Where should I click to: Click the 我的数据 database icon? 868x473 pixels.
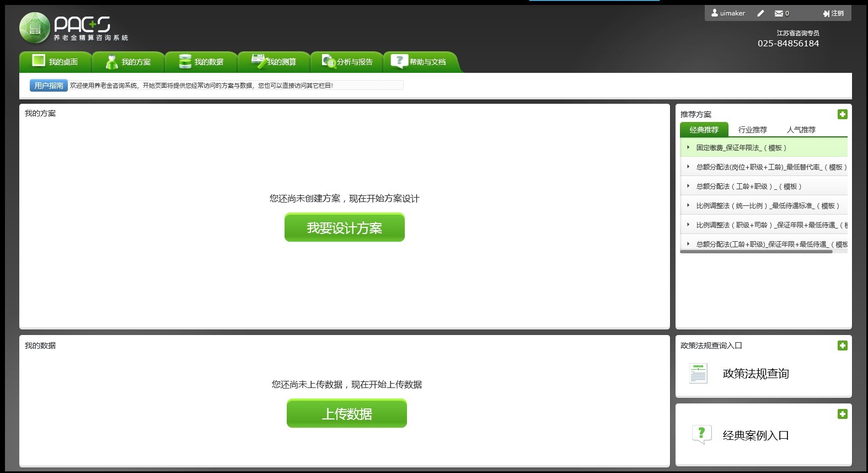pyautogui.click(x=185, y=61)
